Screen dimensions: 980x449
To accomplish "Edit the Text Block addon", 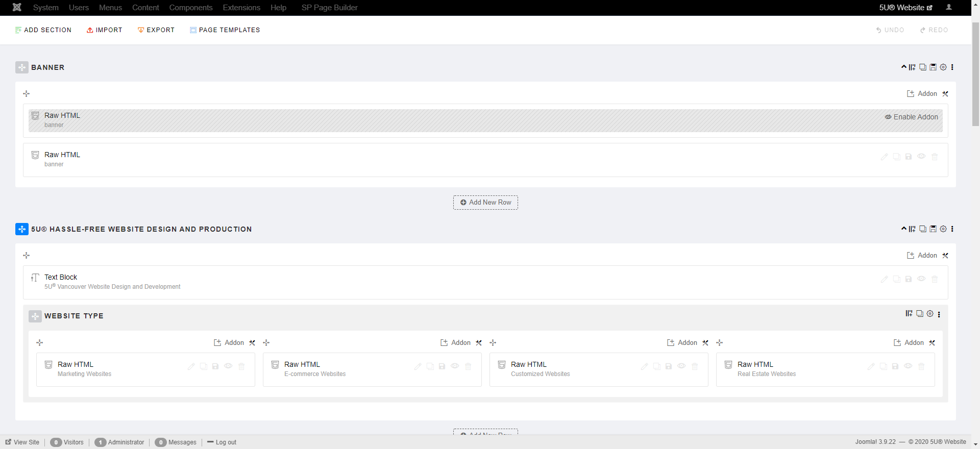I will (x=884, y=279).
